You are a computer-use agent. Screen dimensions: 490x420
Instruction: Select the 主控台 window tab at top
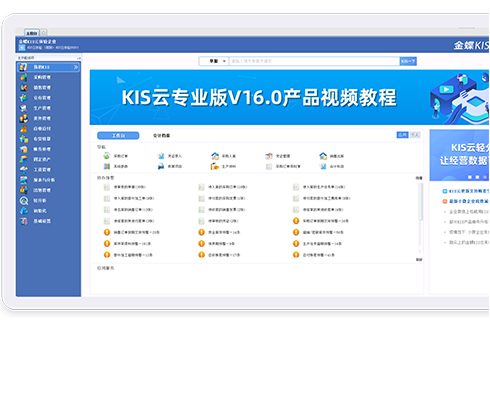pyautogui.click(x=32, y=33)
